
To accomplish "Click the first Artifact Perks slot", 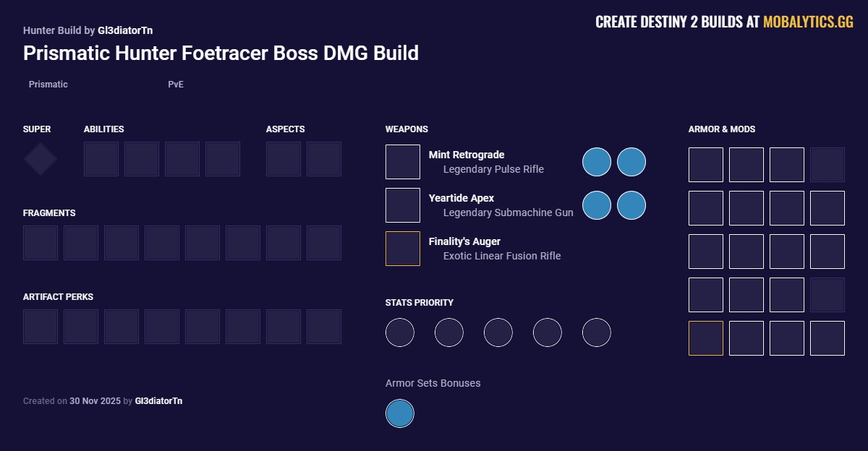I will 40,327.
